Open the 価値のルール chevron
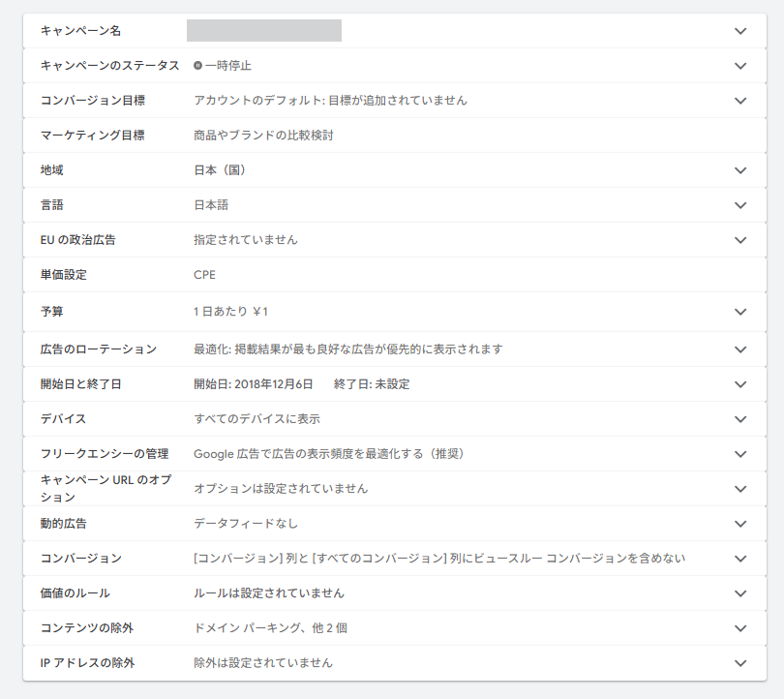Viewport: 784px width, 699px height. pos(740,593)
